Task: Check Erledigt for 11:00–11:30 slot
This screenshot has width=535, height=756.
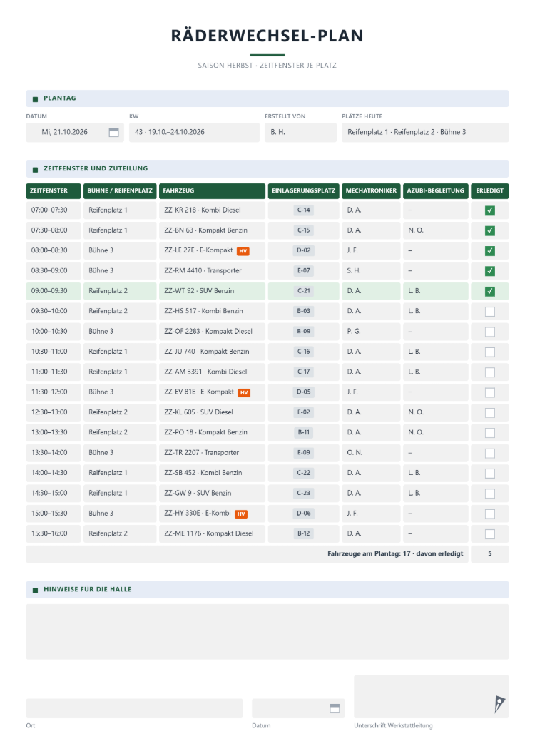Action: [x=489, y=372]
